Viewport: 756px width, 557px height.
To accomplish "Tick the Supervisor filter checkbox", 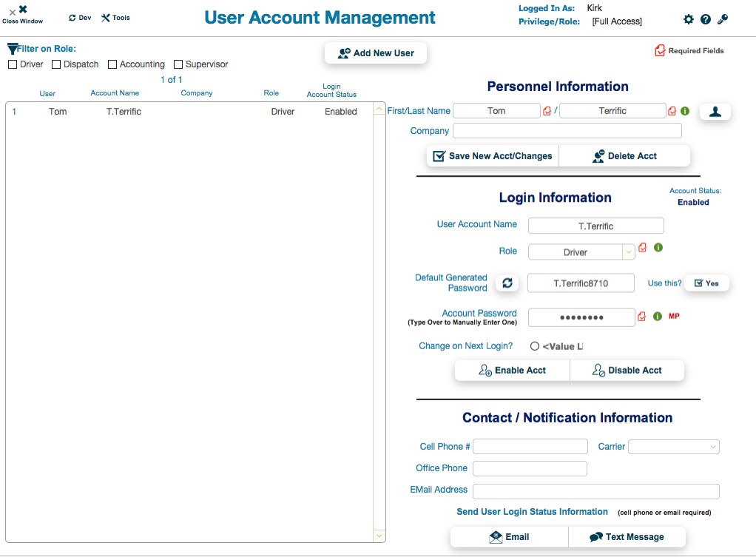I will coord(178,65).
